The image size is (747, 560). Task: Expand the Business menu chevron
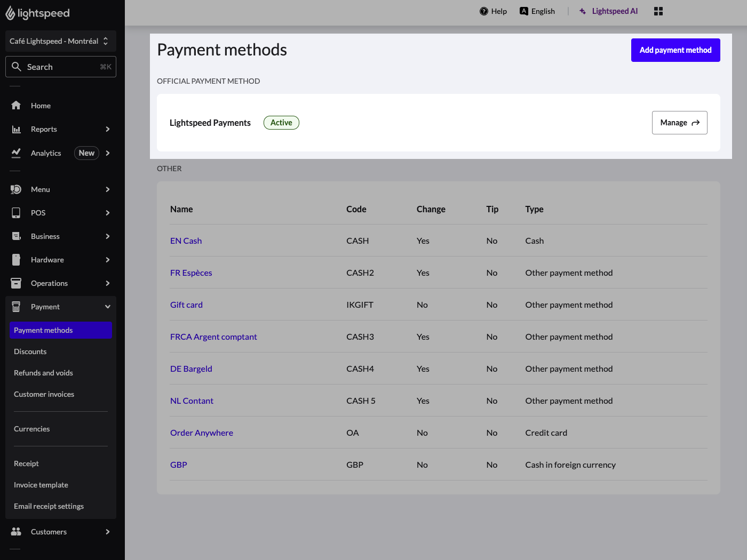coord(107,236)
